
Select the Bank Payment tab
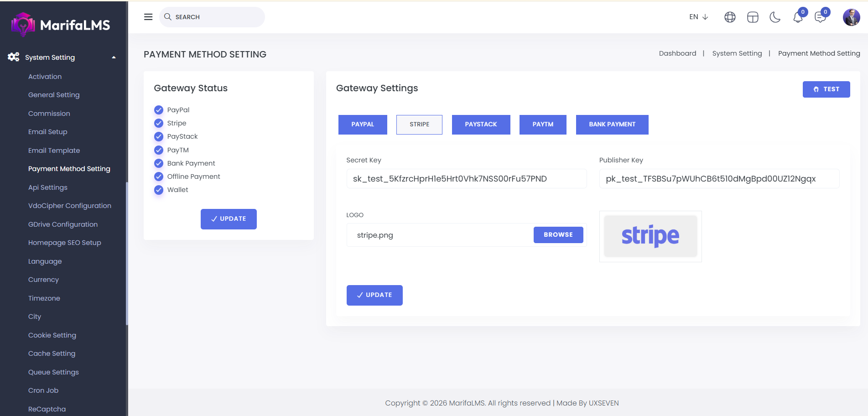click(612, 125)
